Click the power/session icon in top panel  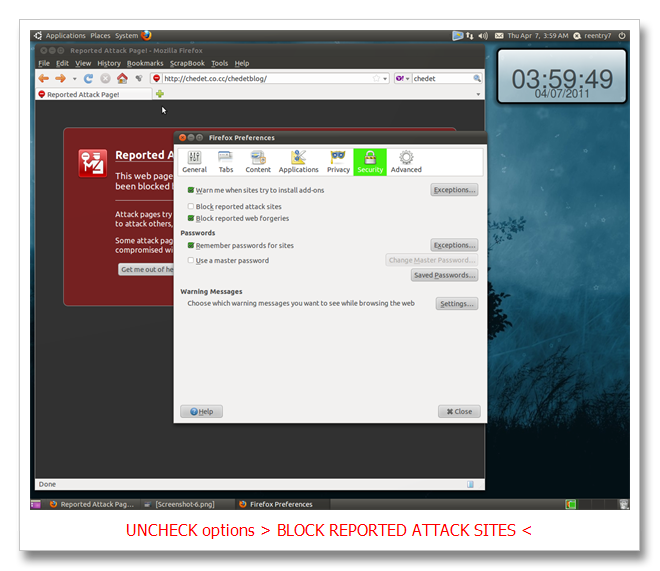pos(622,36)
